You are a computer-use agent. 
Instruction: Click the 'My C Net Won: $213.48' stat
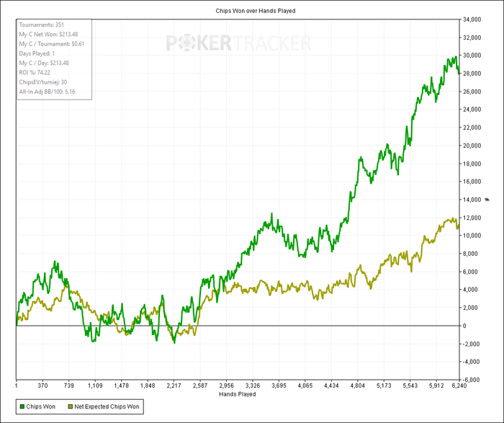(x=48, y=35)
